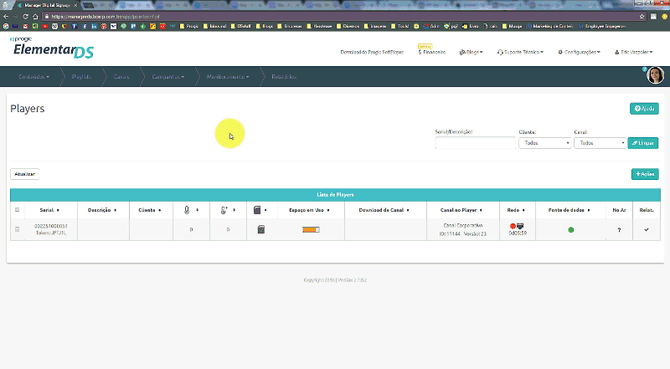Image resolution: width=670 pixels, height=369 pixels.
Task: Click the Limpar button
Action: [643, 143]
